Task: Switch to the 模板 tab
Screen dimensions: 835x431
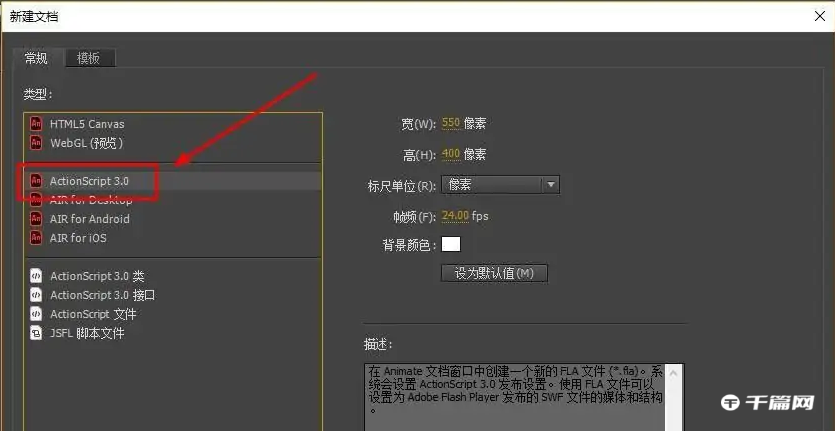Action: pyautogui.click(x=89, y=58)
